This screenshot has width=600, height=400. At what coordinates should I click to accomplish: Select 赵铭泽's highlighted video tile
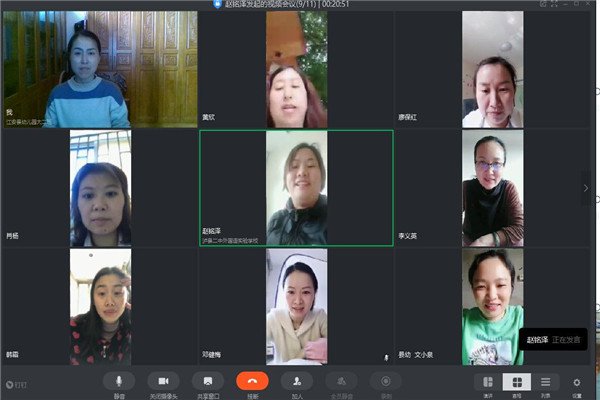click(297, 188)
